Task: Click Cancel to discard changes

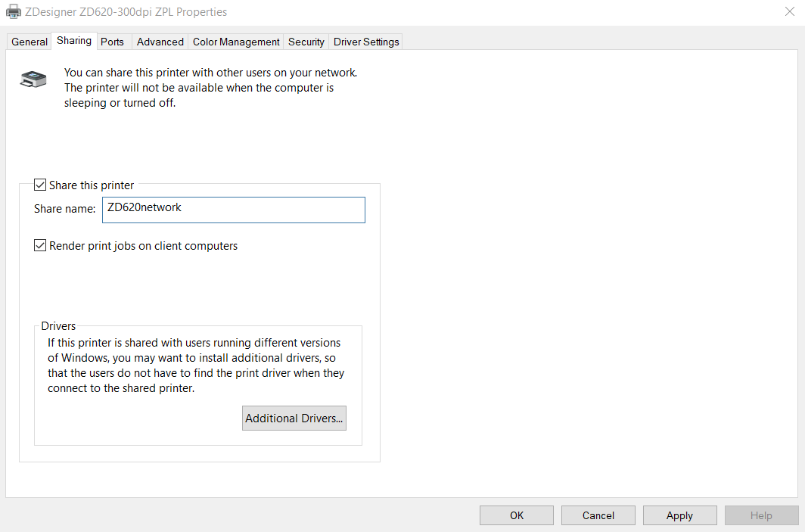Action: 598,515
